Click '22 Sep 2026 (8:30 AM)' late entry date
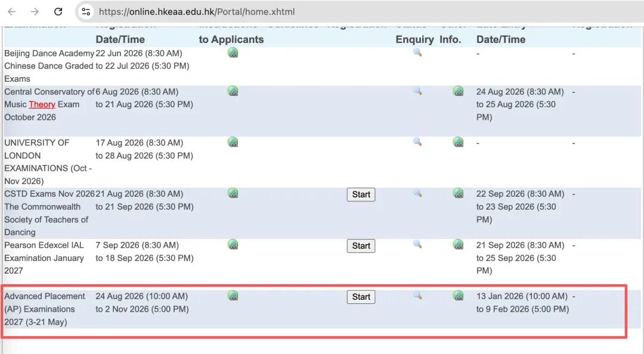 click(521, 194)
